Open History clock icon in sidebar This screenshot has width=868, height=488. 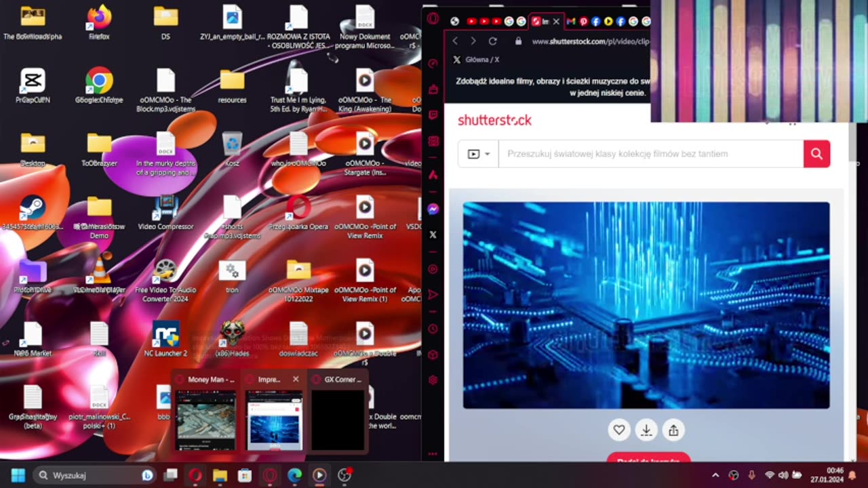pyautogui.click(x=433, y=329)
